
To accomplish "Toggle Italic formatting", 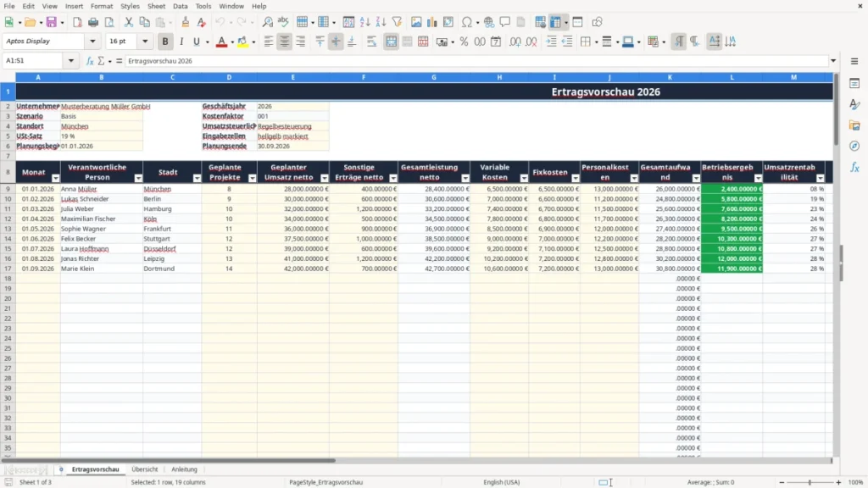I will coord(181,42).
